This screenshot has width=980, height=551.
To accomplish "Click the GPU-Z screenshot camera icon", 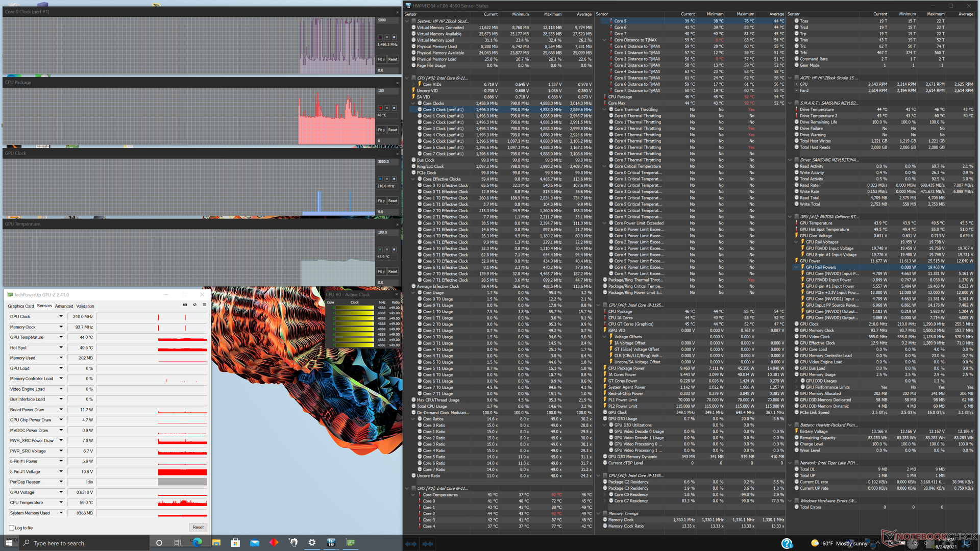I will click(x=185, y=305).
